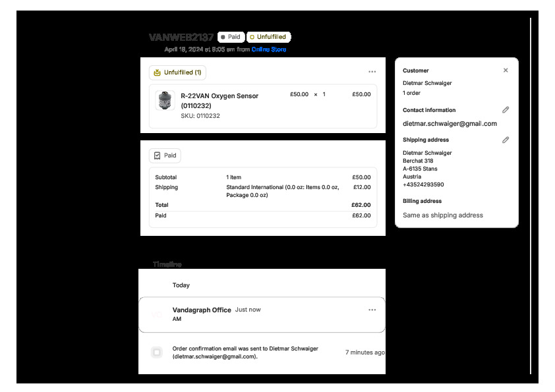Screen dimensions: 555x392
Task: Click the shipping phone number +43524293590
Action: 423,184
